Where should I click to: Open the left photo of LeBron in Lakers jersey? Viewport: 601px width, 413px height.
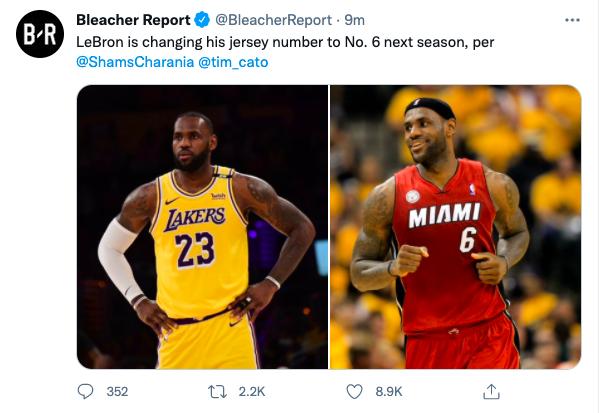[x=202, y=226]
